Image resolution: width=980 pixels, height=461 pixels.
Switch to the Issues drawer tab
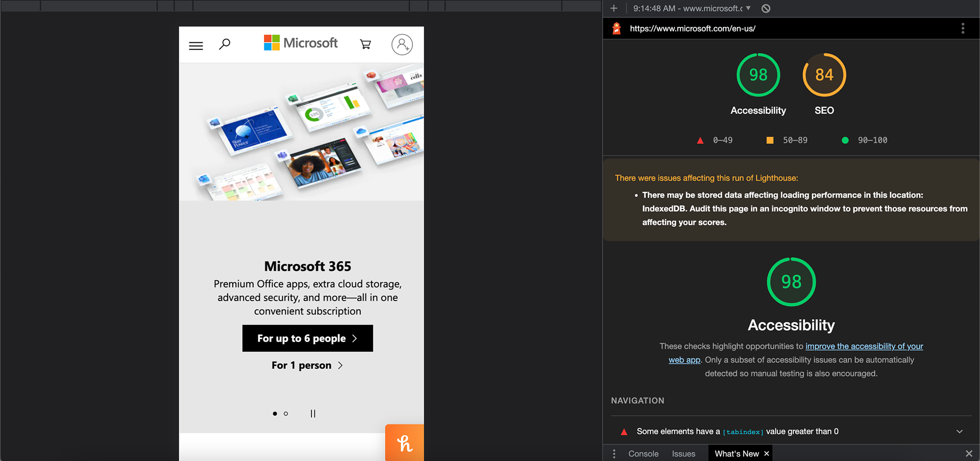[x=683, y=453]
